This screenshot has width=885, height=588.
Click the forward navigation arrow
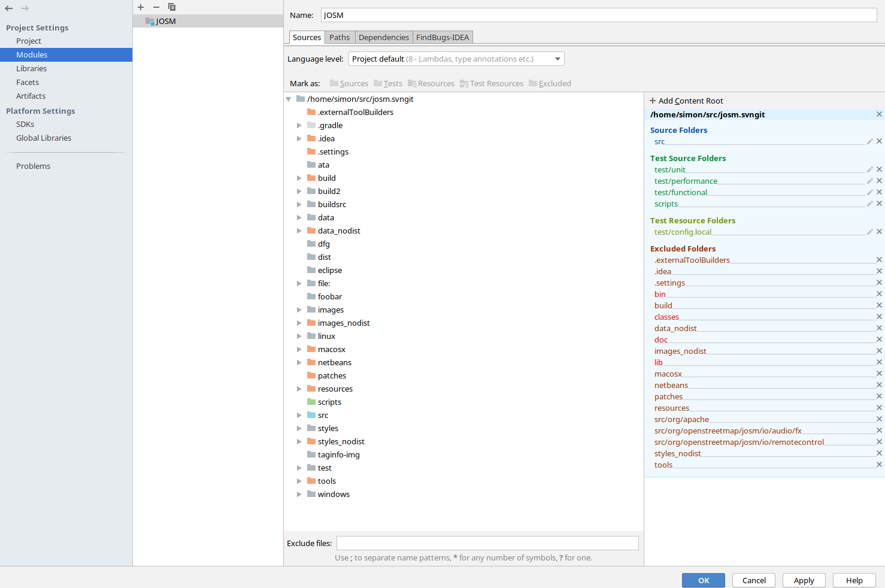click(x=25, y=8)
